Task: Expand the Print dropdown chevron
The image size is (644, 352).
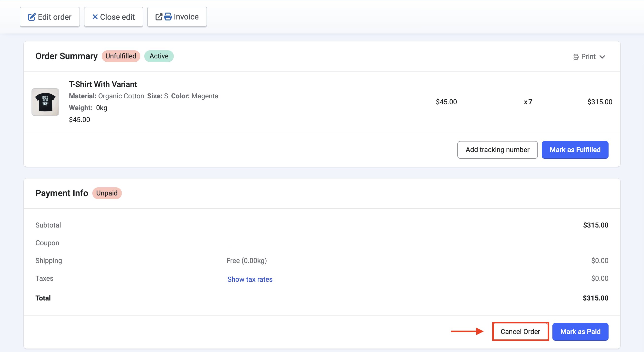Action: [x=602, y=57]
